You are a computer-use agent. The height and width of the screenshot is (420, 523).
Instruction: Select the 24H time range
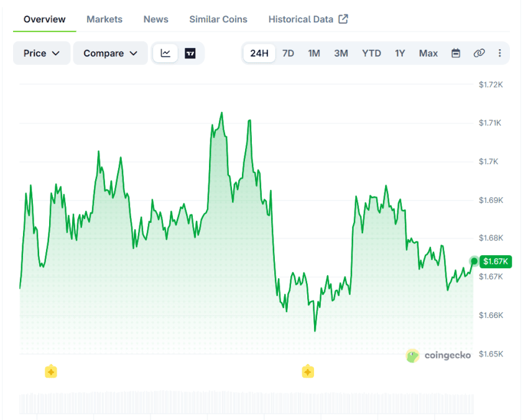tap(259, 53)
